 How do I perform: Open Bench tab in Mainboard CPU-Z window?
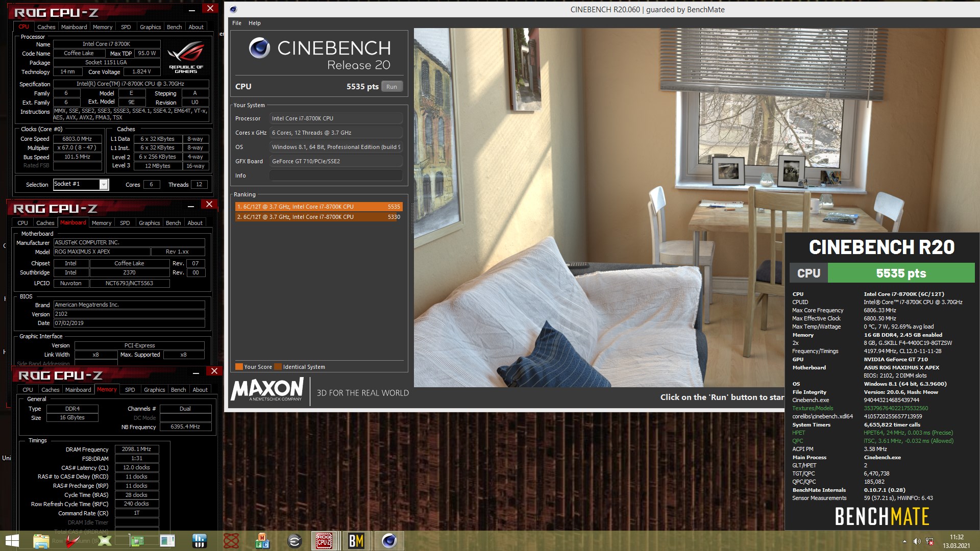click(174, 223)
